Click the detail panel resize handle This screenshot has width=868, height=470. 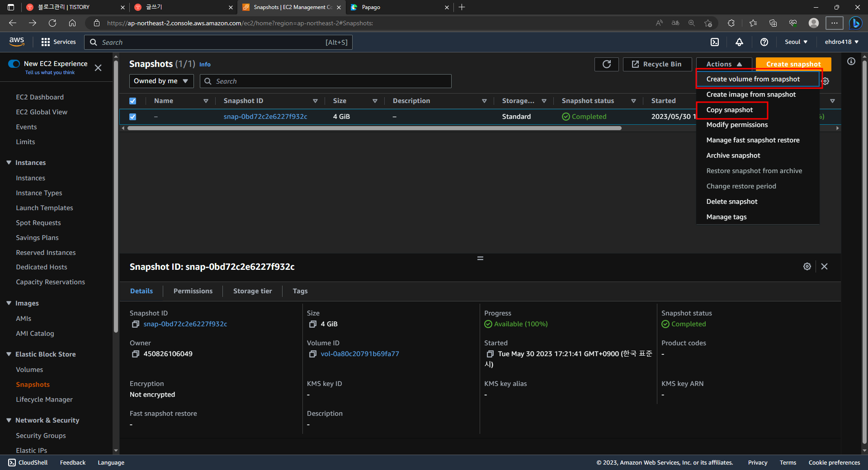(x=480, y=258)
